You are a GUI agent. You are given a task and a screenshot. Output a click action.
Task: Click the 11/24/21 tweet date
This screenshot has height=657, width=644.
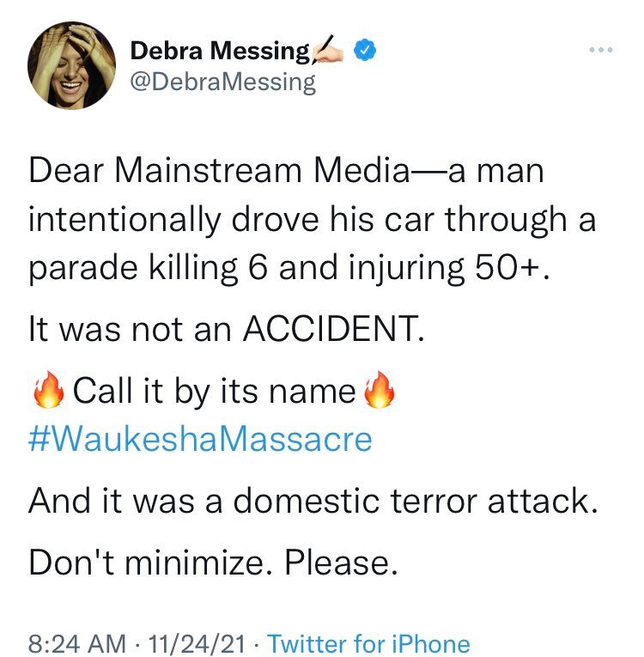(x=198, y=644)
